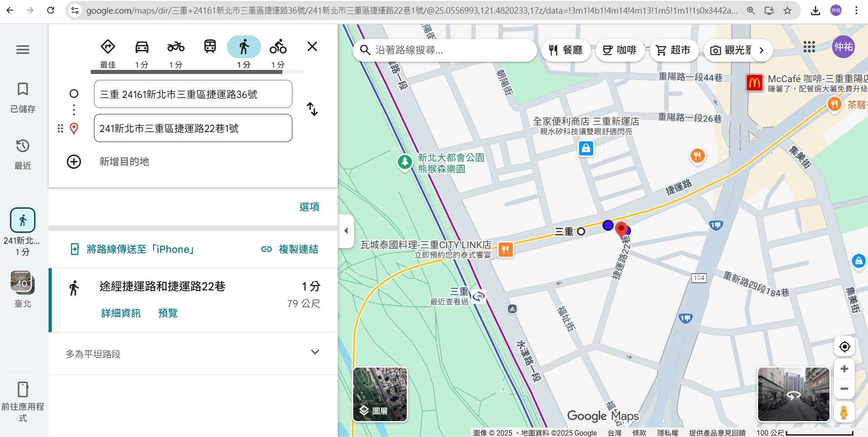
Task: Select the cycling travel mode icon
Action: coord(278,47)
